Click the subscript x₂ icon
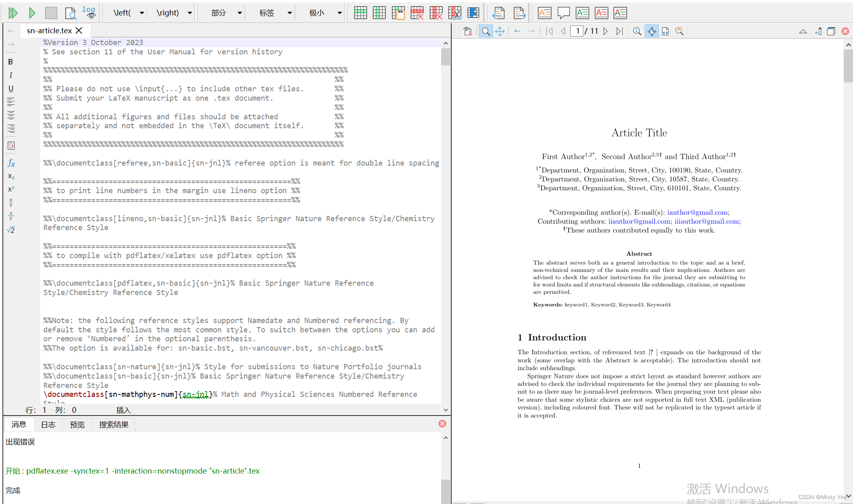The height and width of the screenshot is (504, 853). (x=11, y=177)
